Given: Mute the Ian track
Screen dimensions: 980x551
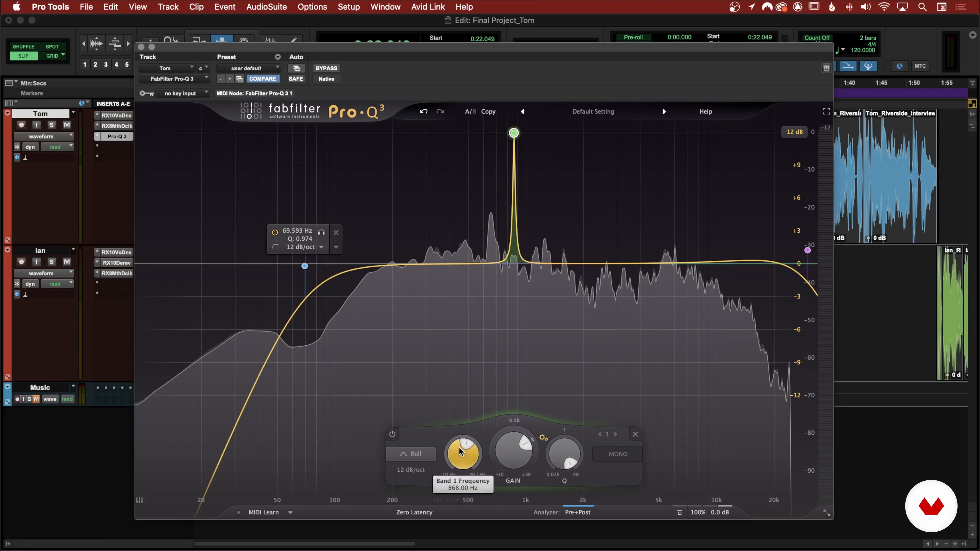Looking at the screenshot, I should (x=67, y=262).
